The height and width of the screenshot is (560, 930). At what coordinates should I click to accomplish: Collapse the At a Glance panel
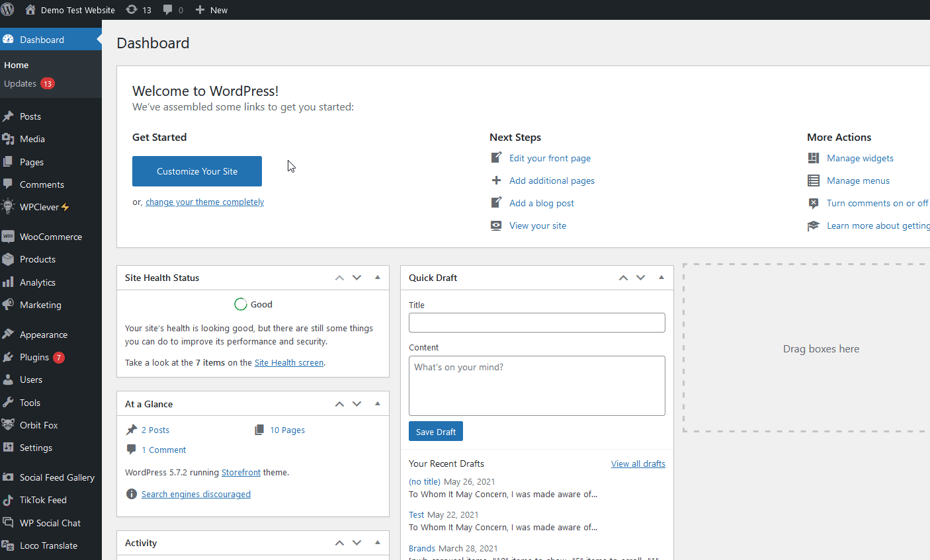point(378,404)
